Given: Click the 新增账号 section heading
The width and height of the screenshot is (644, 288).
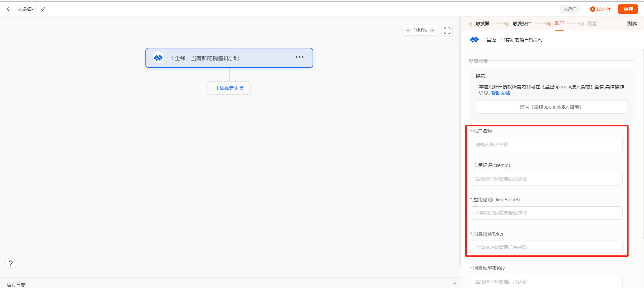Looking at the screenshot, I should coord(478,61).
